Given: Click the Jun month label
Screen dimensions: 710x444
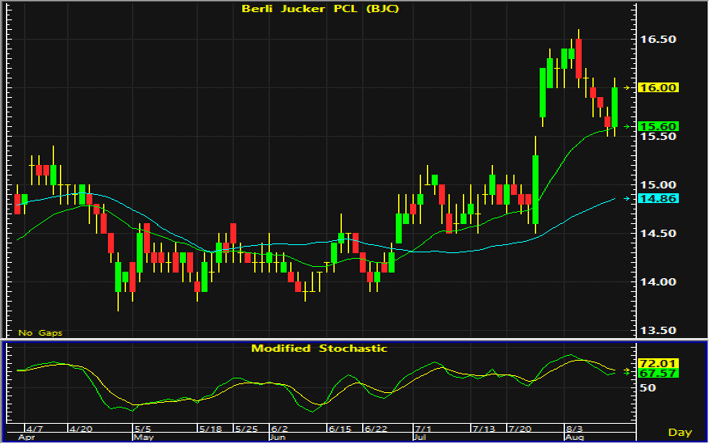Looking at the screenshot, I should [x=278, y=438].
